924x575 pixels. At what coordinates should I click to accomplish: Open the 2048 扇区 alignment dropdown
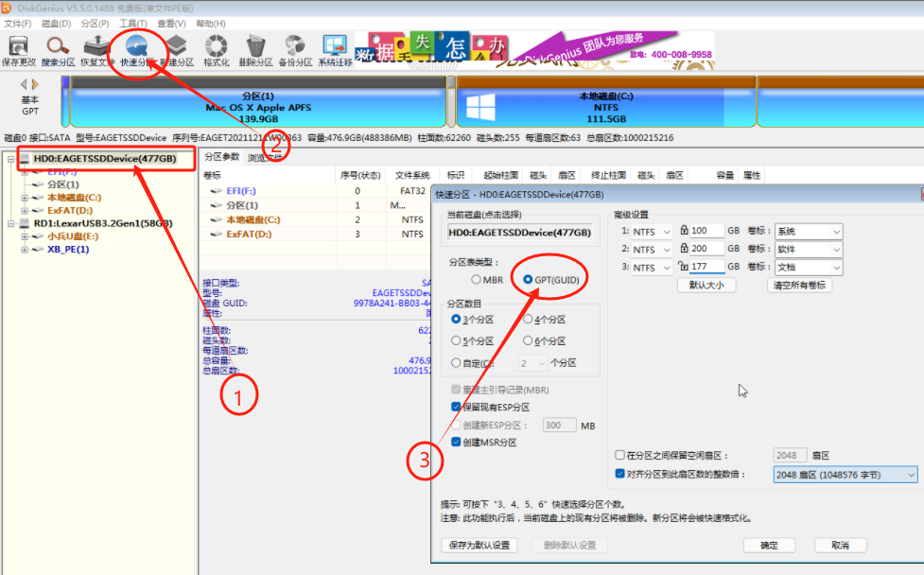(x=846, y=474)
